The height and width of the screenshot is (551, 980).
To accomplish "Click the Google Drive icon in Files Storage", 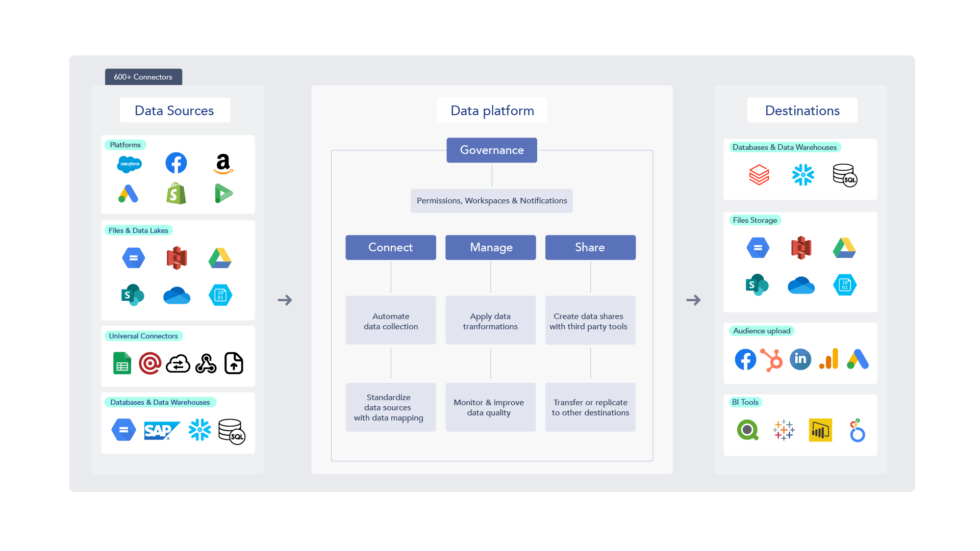I will [x=844, y=248].
